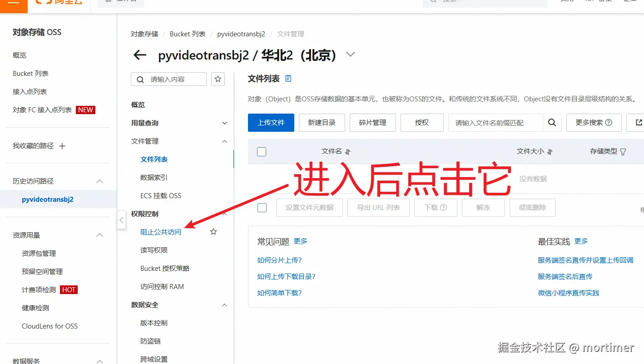Click the search magnifier in file prefix box
644x364 pixels.
coord(552,123)
